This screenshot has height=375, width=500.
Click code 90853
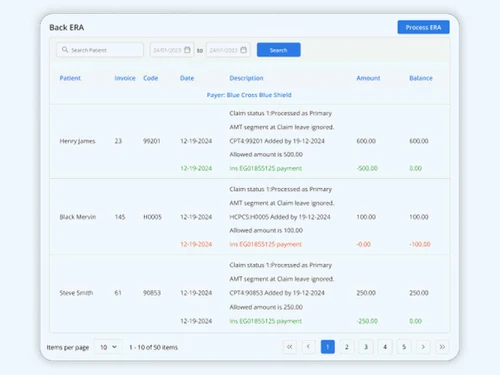point(152,293)
